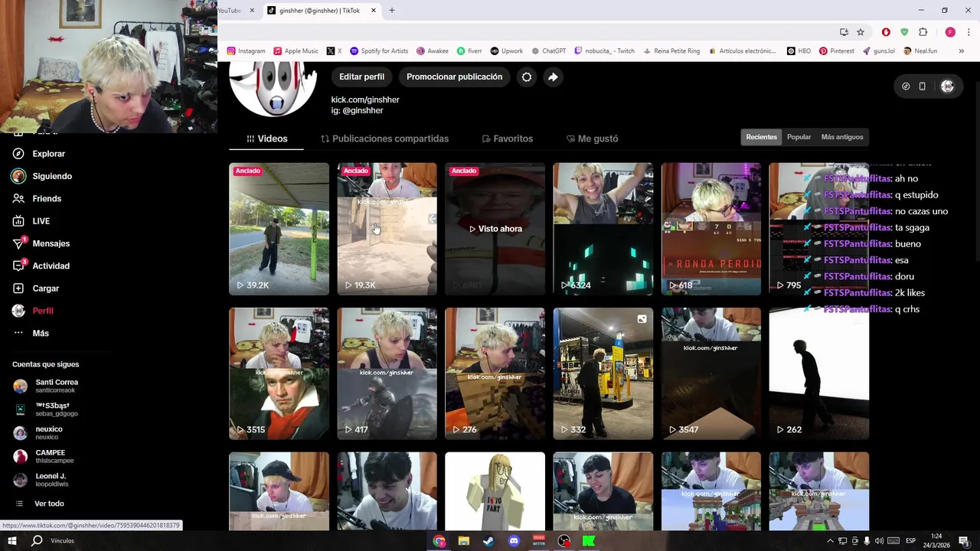Sort videos by Más antiguos
Image resolution: width=980 pixels, height=551 pixels.
pos(842,137)
